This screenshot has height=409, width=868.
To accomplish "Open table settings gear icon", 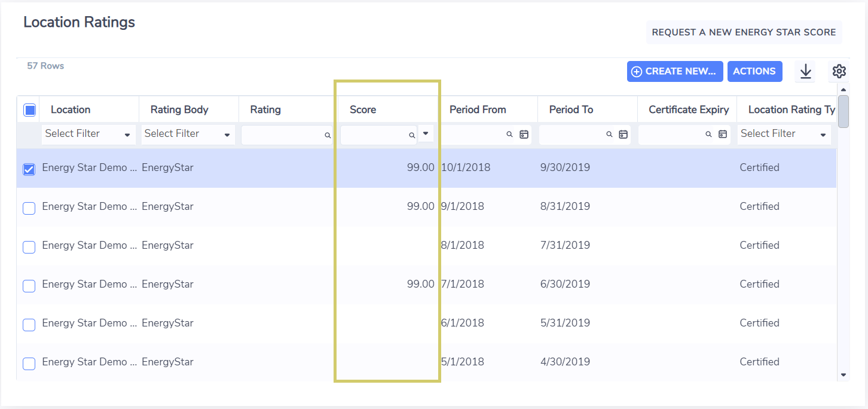I will pos(839,72).
